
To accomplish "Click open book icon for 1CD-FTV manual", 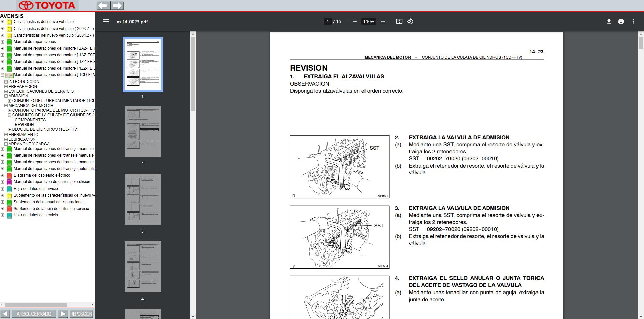I will pyautogui.click(x=9, y=75).
